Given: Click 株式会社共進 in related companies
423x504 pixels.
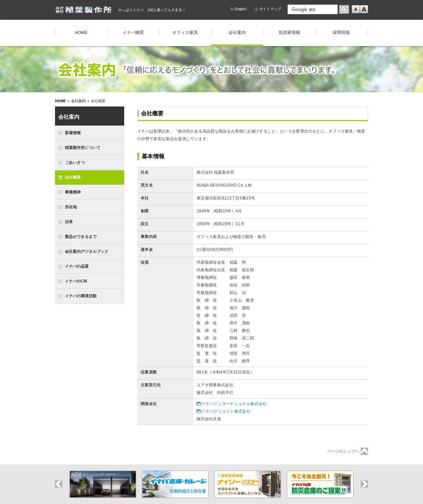Looking at the screenshot, I should [209, 419].
